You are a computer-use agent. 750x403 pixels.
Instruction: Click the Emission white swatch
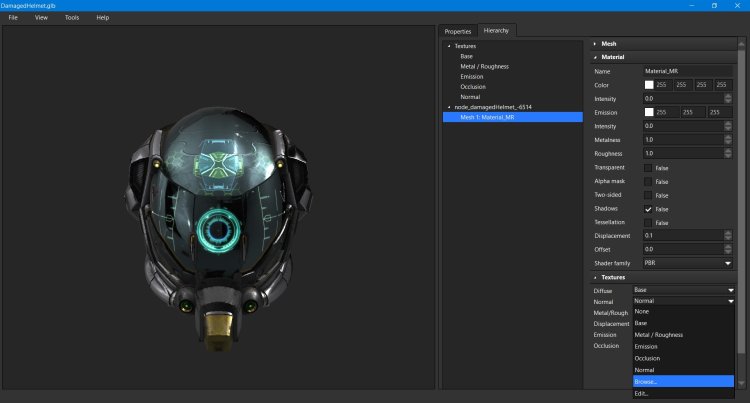[648, 112]
